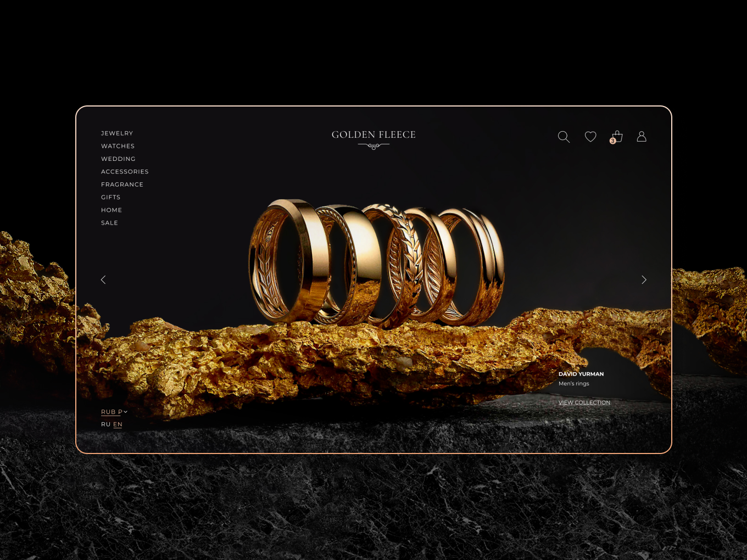This screenshot has height=560, width=747.
Task: Expand the RUB currency dropdown
Action: click(114, 412)
